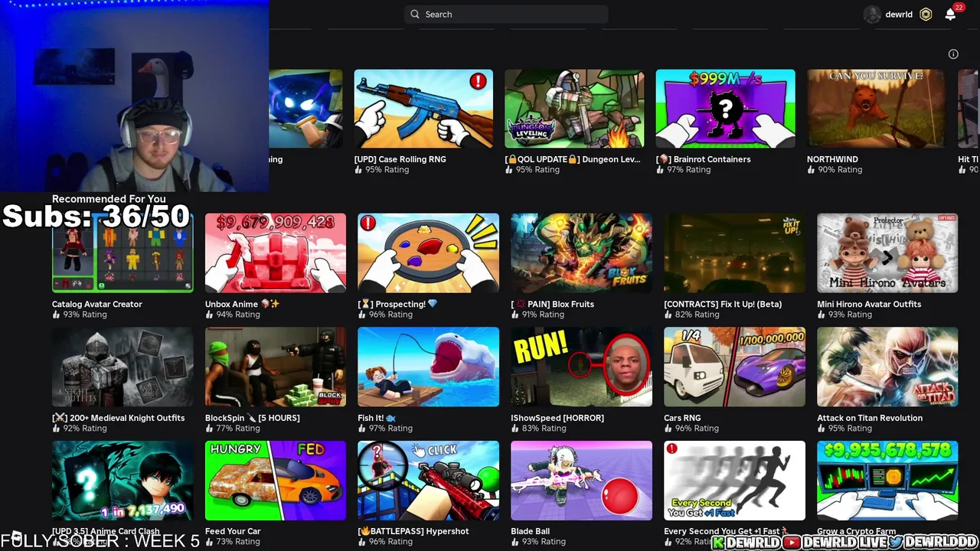
Task: Open Blox Fruits game thumbnail
Action: (581, 253)
